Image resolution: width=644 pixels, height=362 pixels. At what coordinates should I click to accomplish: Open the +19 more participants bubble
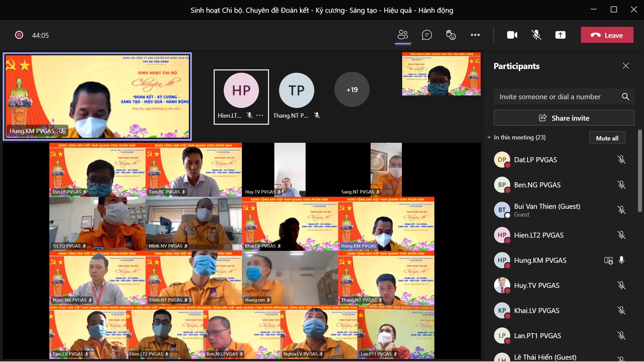[x=352, y=90]
